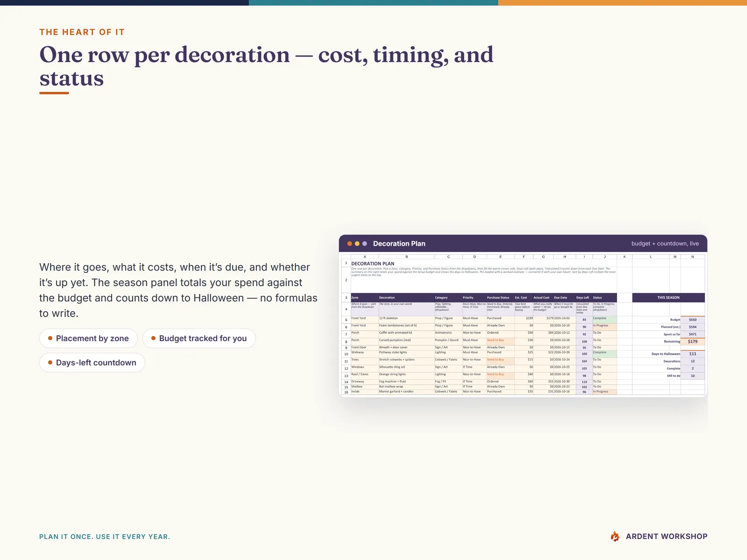This screenshot has width=747, height=560.
Task: Select the 'Fog machine + fluid' cell
Action: click(x=406, y=382)
